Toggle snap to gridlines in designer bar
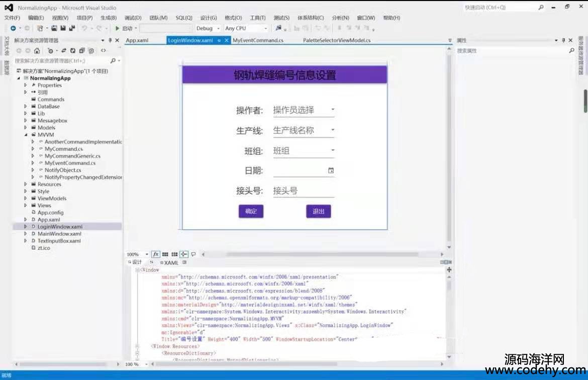 pos(174,254)
